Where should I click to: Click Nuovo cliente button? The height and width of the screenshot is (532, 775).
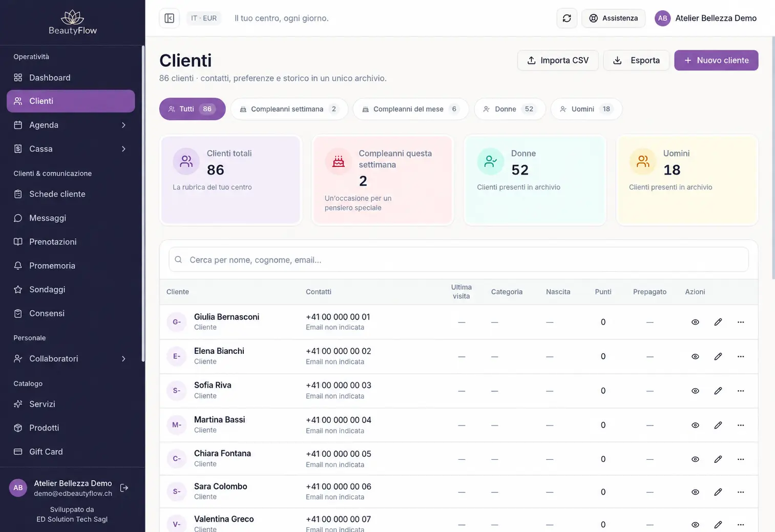[x=716, y=60]
